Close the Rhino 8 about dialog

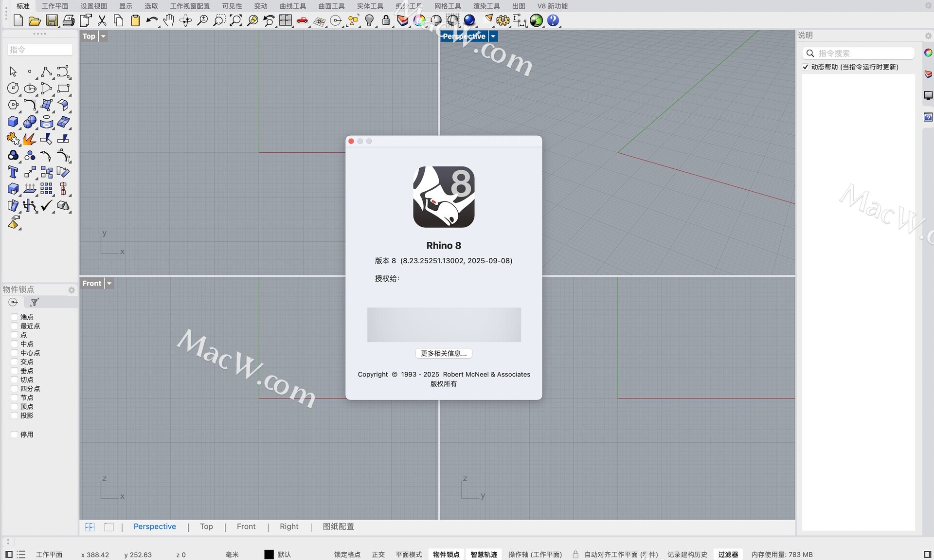click(x=351, y=142)
